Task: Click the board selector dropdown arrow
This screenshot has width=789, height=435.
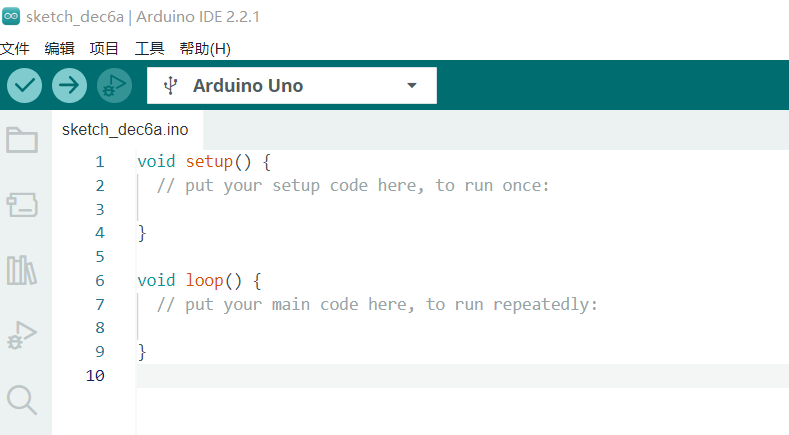Action: (x=412, y=86)
